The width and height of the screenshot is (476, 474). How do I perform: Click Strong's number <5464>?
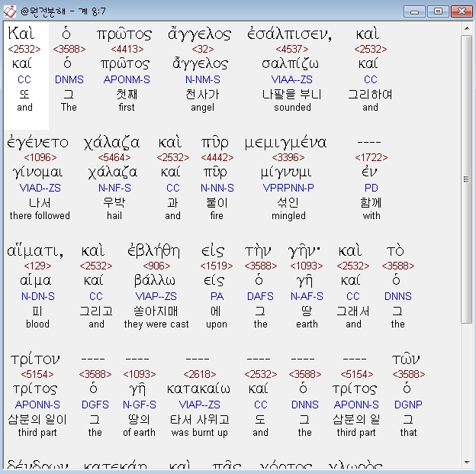(x=114, y=157)
